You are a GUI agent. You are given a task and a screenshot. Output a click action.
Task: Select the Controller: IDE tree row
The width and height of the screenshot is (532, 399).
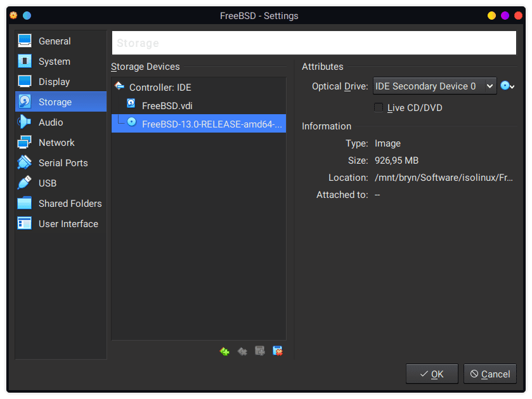point(199,87)
